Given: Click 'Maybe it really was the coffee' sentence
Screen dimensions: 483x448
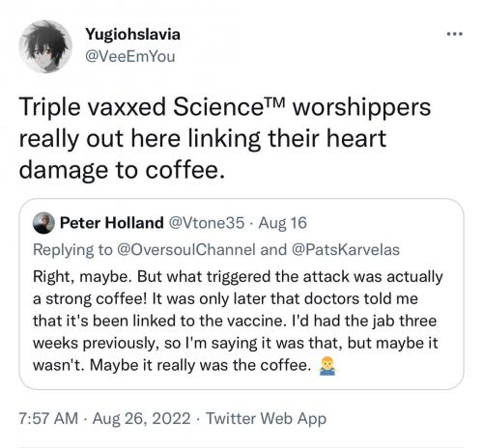Looking at the screenshot, I should 200,365.
